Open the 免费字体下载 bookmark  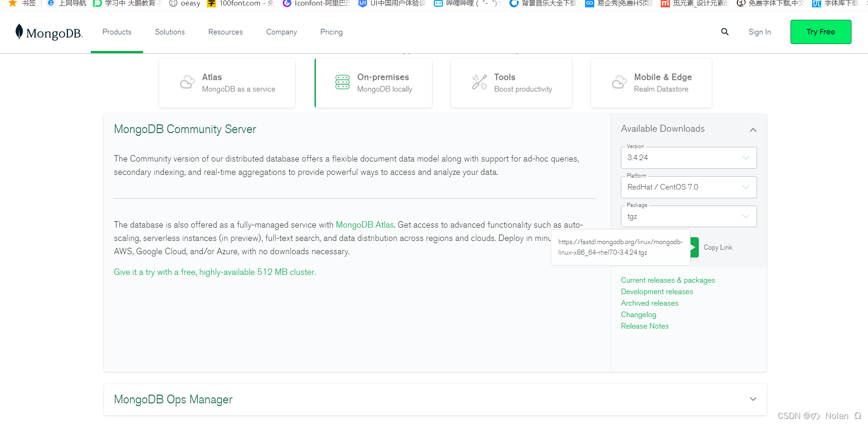(x=770, y=3)
